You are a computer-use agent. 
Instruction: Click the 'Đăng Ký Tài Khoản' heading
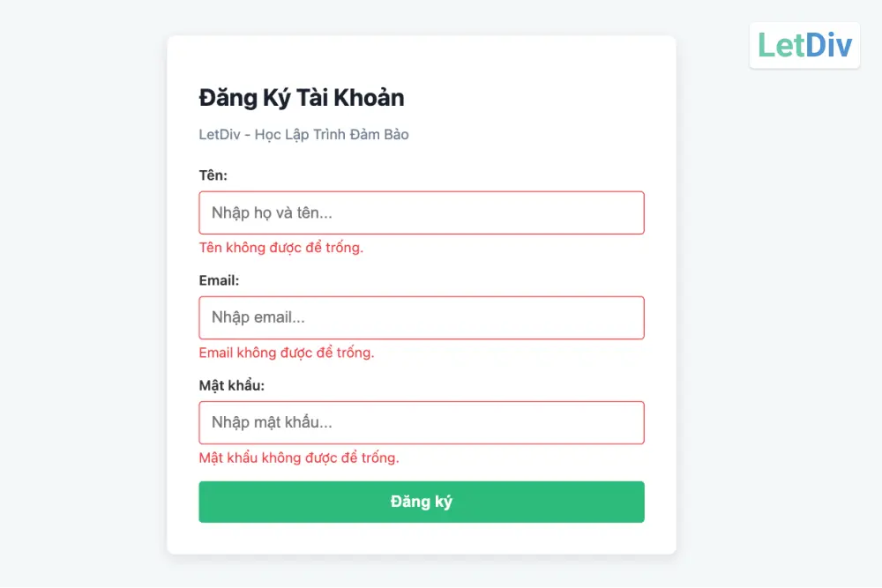pyautogui.click(x=302, y=97)
